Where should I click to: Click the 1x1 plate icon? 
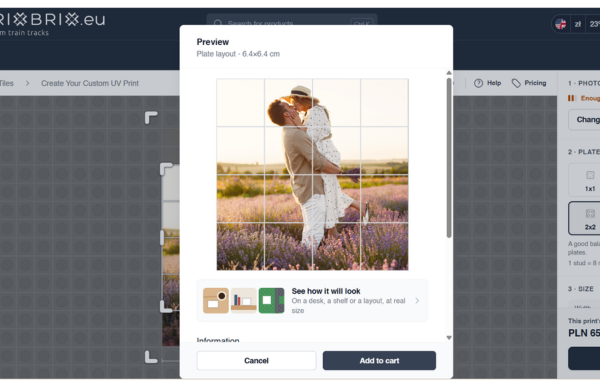point(590,175)
